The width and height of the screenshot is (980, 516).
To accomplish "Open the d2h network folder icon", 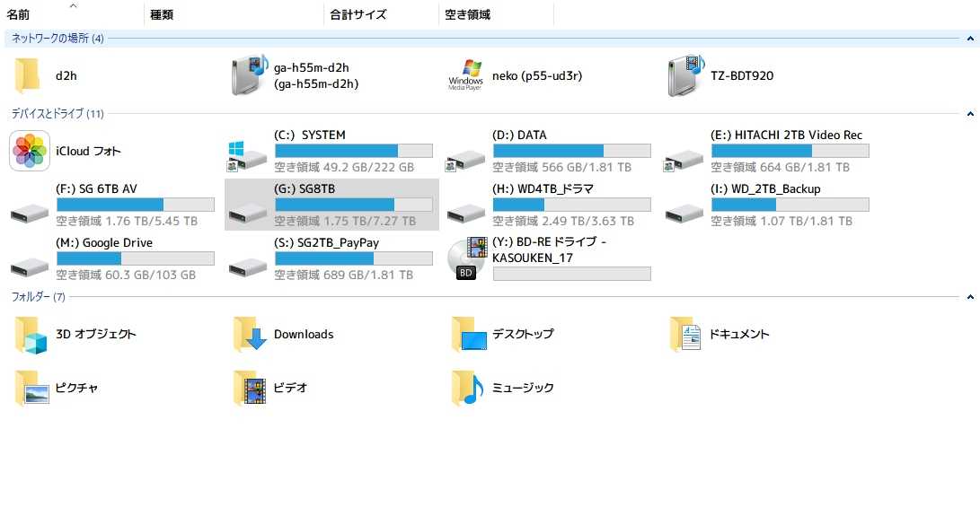I will (x=28, y=75).
